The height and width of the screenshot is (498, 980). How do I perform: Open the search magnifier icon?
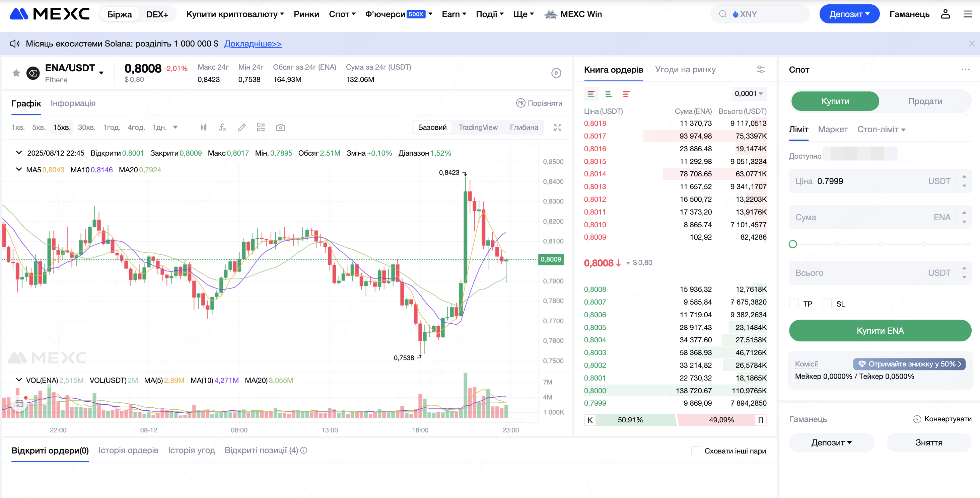pos(722,14)
